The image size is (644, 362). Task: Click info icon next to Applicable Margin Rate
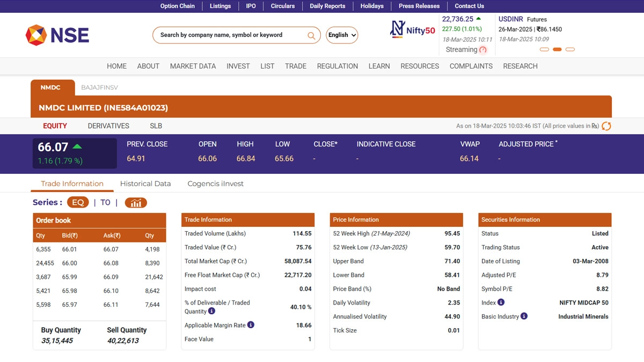pos(251,325)
